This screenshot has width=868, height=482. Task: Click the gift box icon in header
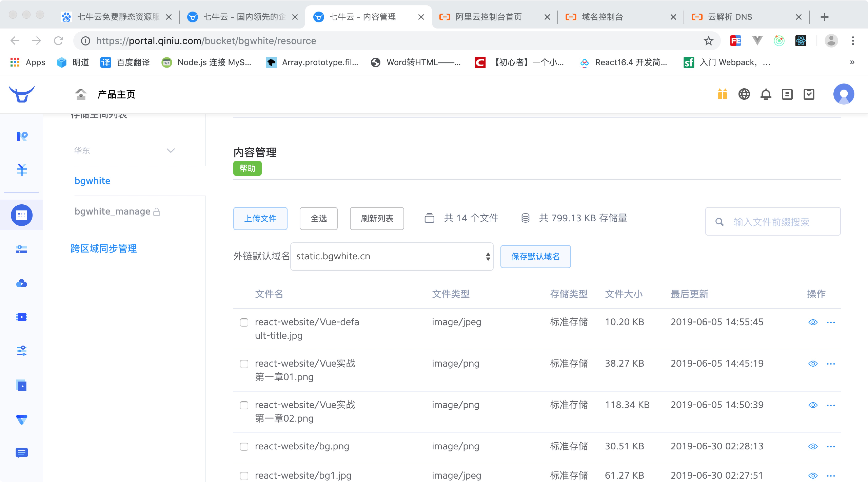point(722,94)
